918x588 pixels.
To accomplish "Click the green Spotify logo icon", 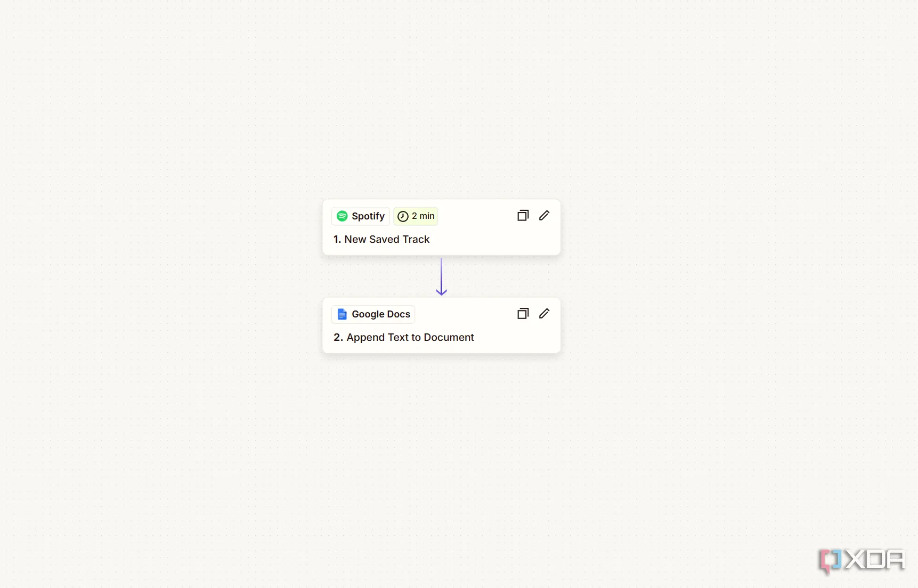I will [342, 216].
